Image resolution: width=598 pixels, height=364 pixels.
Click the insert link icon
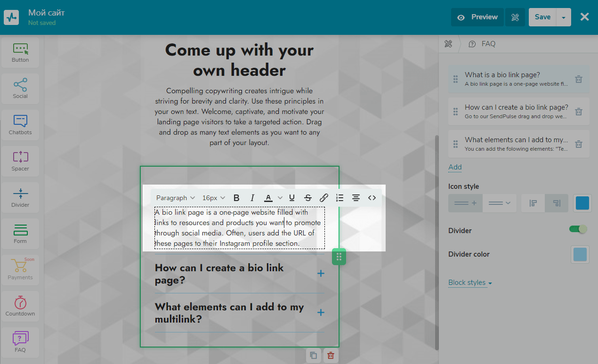point(324,198)
